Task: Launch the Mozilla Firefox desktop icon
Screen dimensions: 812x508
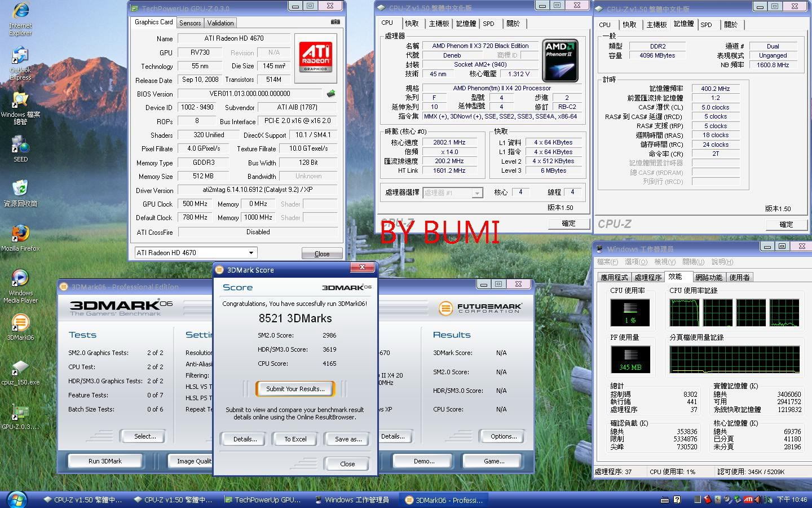Action: (20, 238)
